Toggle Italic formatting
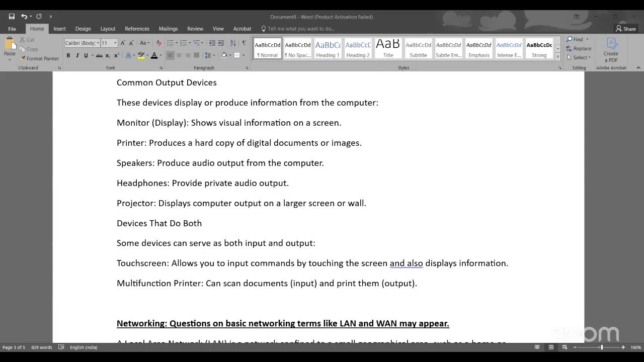 point(77,55)
